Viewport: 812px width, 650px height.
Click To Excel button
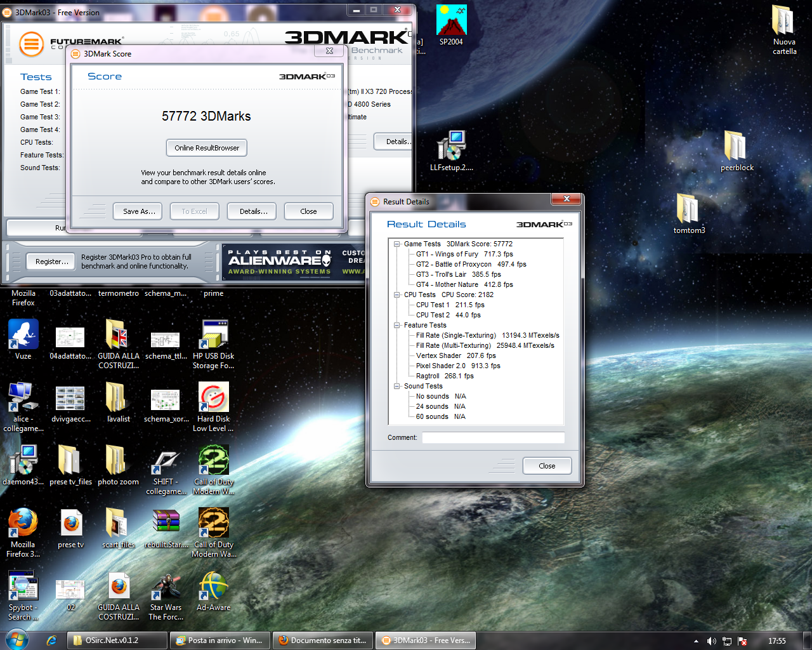195,211
